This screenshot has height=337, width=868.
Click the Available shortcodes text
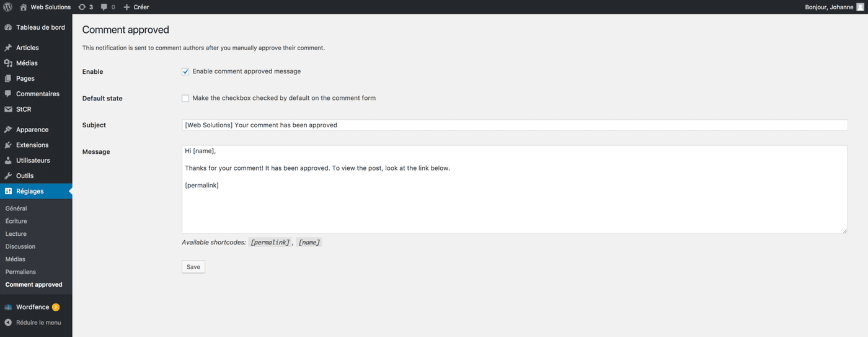pos(214,243)
